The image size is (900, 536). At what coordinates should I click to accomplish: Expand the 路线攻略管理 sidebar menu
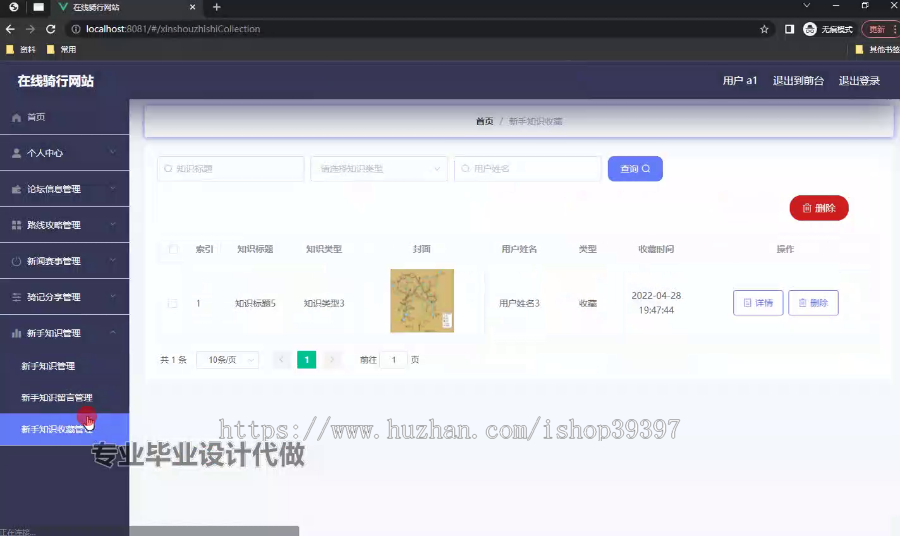click(x=64, y=225)
